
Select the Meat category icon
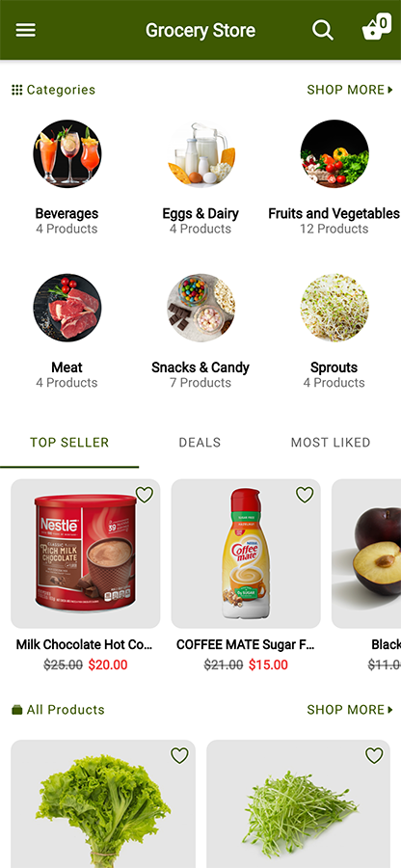coord(67,308)
